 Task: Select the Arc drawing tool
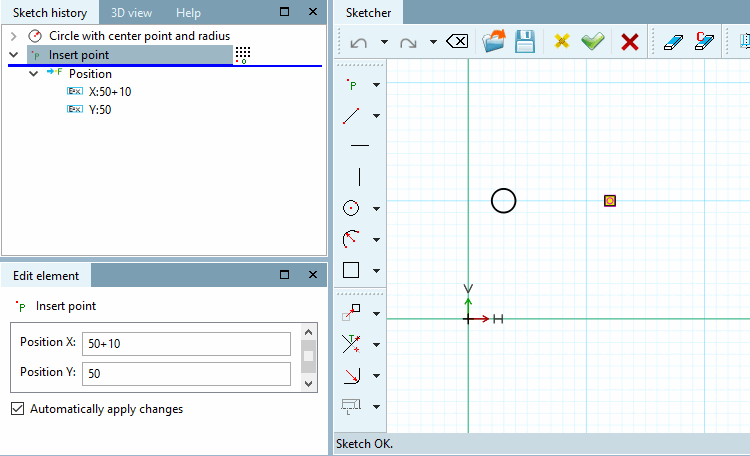[x=351, y=239]
